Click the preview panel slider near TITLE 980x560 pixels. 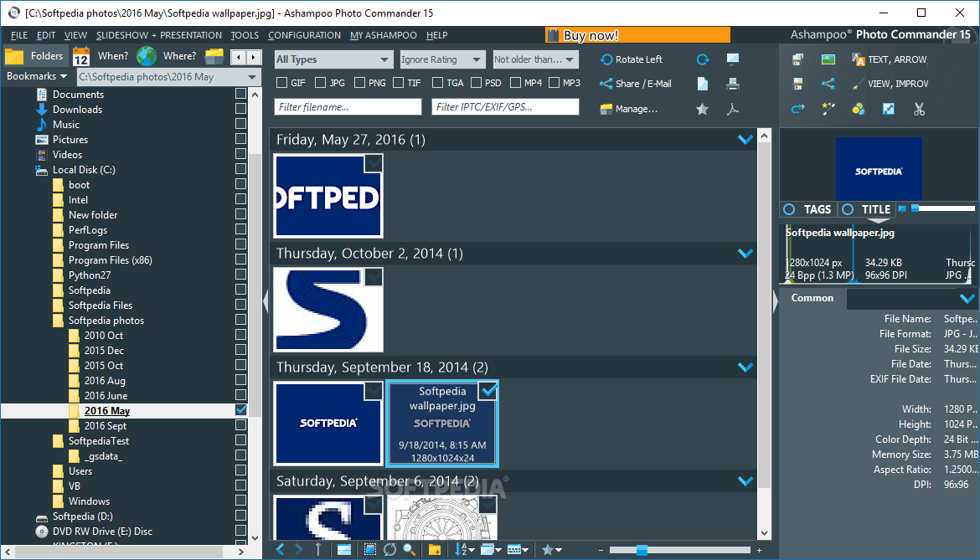(943, 208)
